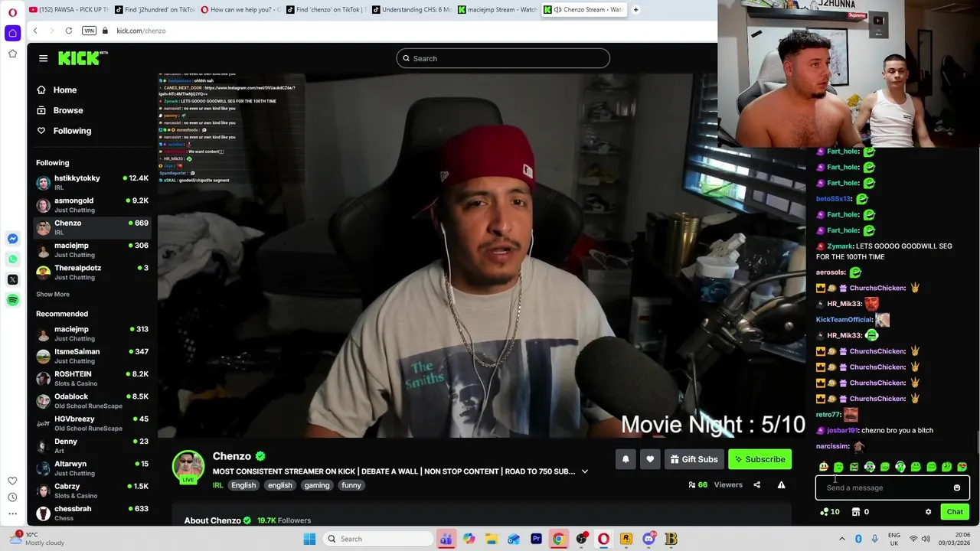Open Opera sidebar WhatsApp icon
This screenshot has height=551, width=980.
click(12, 259)
